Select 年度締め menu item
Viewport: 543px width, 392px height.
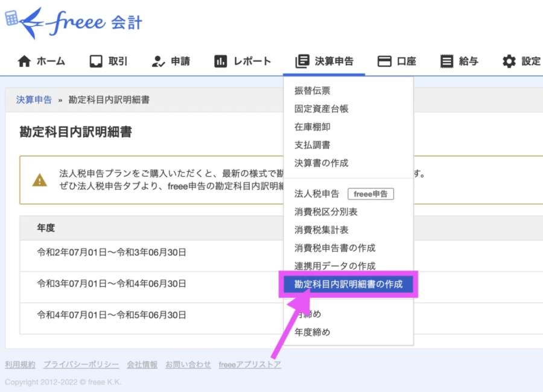312,332
